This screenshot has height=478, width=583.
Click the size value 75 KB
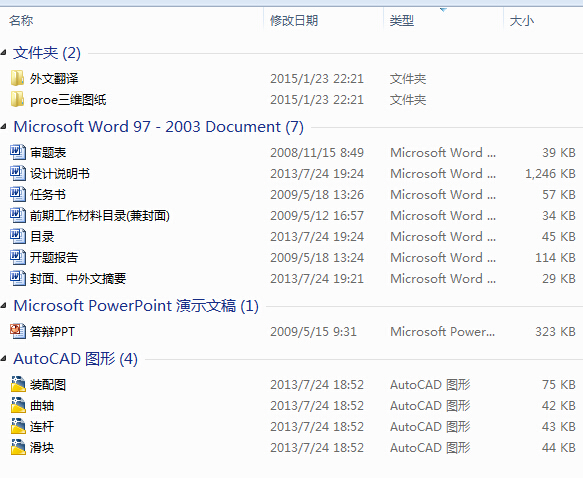(x=558, y=384)
